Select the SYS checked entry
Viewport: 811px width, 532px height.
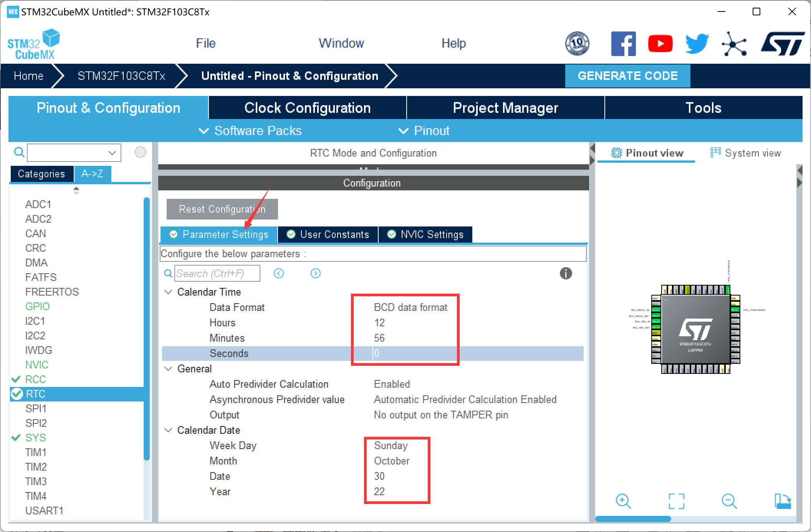[36, 438]
